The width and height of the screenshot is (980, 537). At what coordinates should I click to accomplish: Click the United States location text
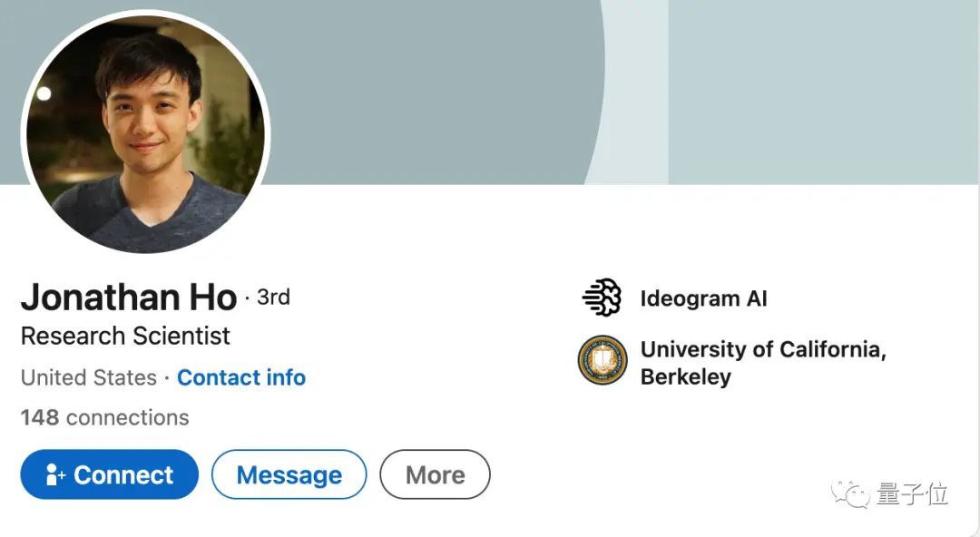pos(89,377)
